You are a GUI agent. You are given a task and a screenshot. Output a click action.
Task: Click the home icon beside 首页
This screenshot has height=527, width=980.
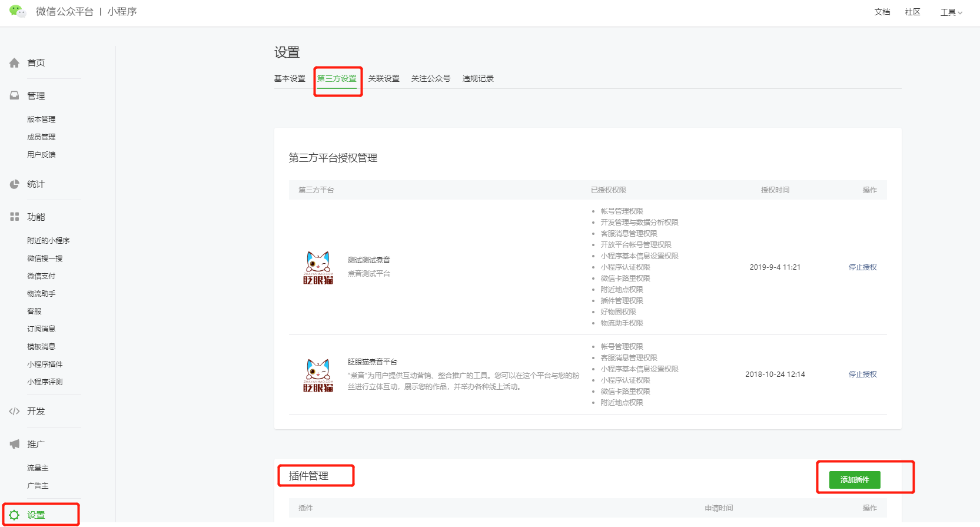15,63
